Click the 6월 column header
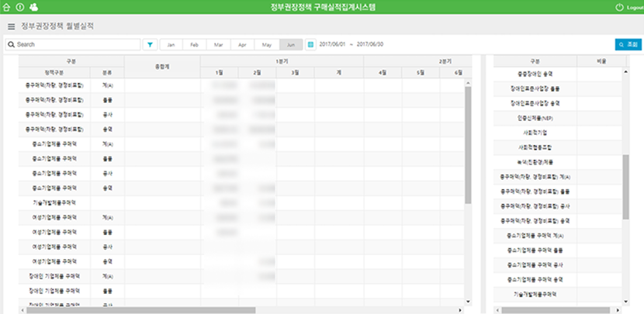The image size is (644, 314). pos(456,73)
